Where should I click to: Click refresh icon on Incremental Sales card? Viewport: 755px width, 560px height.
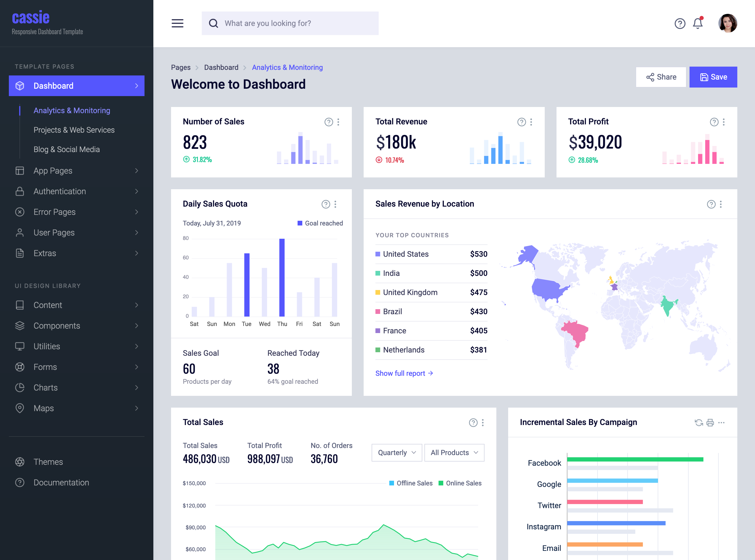pos(698,422)
